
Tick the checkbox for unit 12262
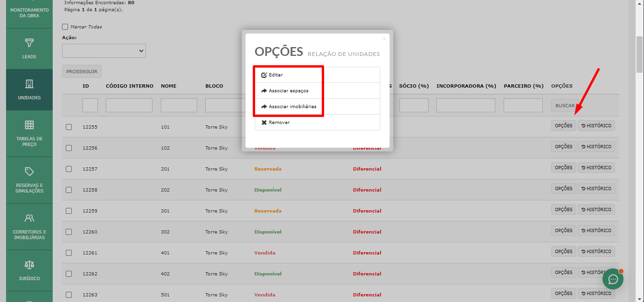pyautogui.click(x=69, y=274)
